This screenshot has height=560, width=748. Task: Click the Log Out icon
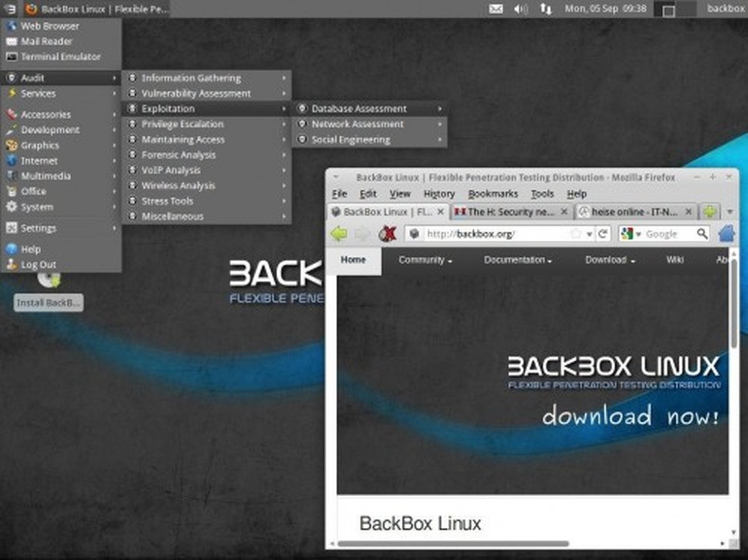pos(11,264)
